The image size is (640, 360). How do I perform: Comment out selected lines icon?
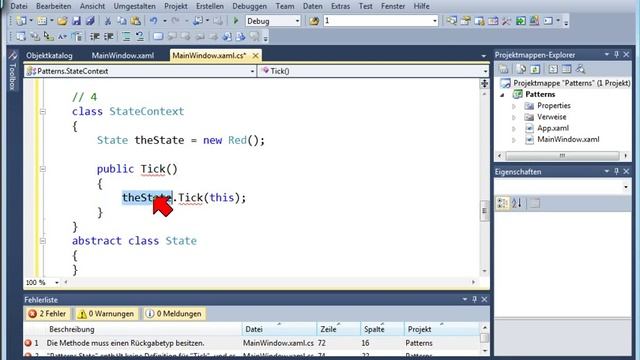126,37
